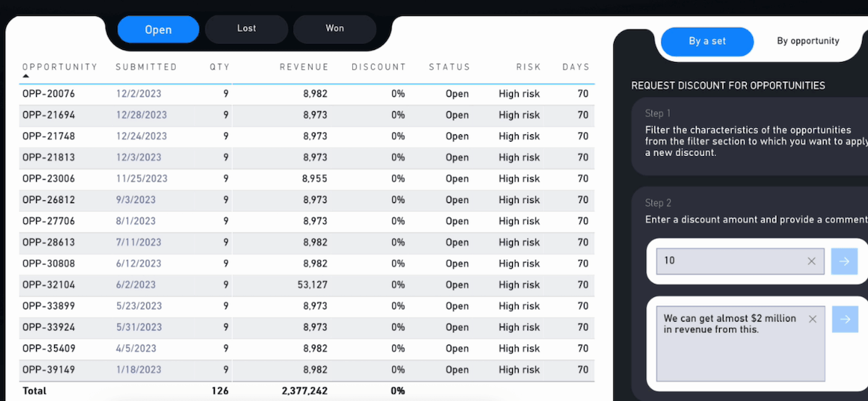Switch to Won opportunities tab
The width and height of the screenshot is (868, 401).
[334, 29]
